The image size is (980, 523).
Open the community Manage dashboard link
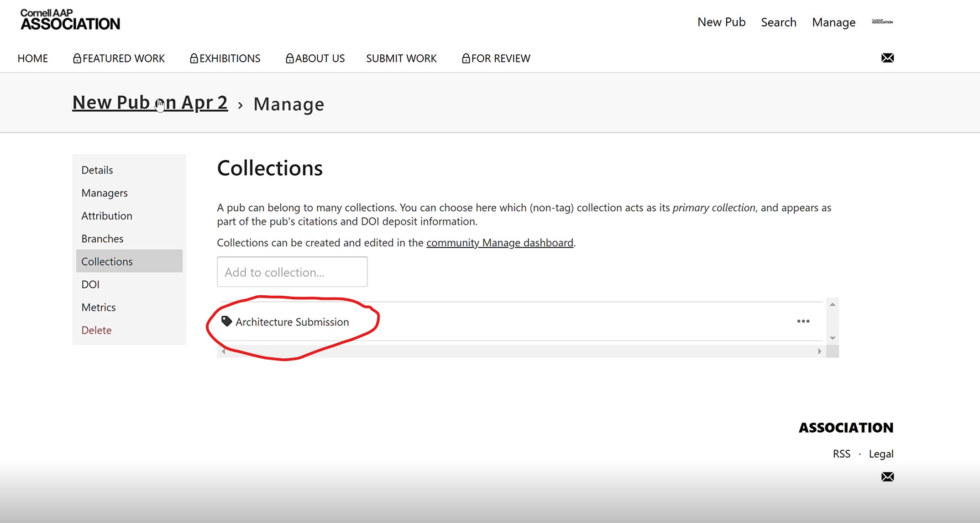[x=500, y=242]
